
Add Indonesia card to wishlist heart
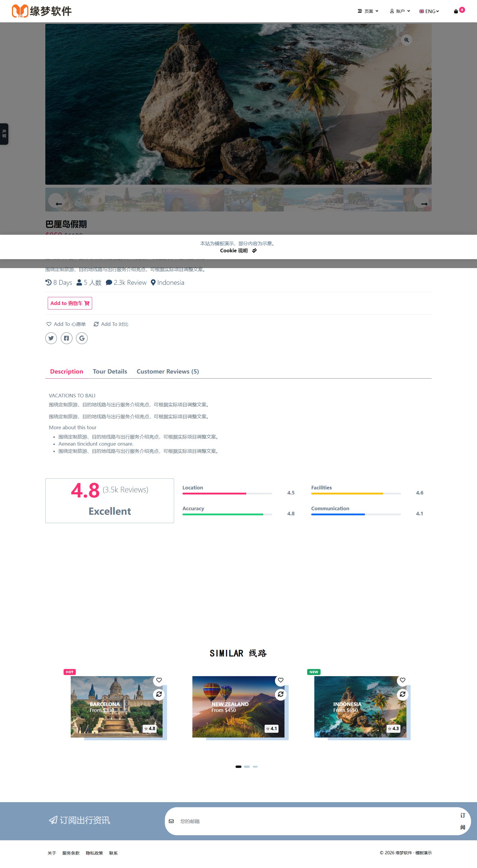[402, 680]
